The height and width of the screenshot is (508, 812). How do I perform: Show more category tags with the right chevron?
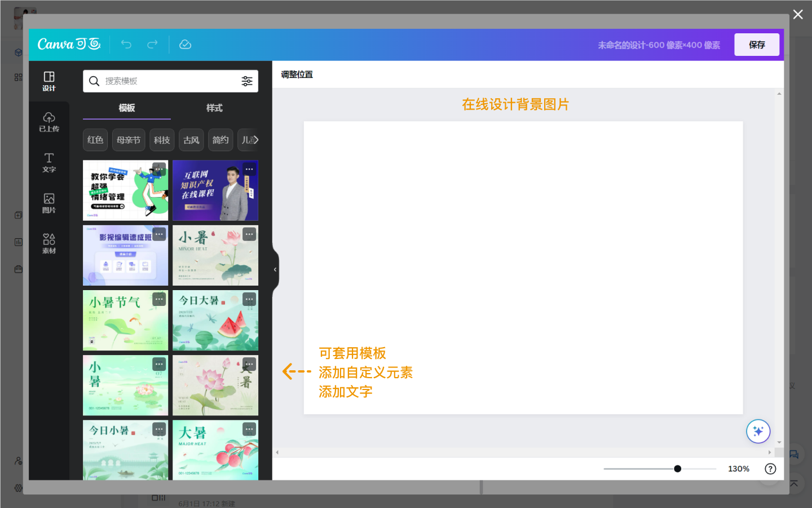[x=255, y=140]
